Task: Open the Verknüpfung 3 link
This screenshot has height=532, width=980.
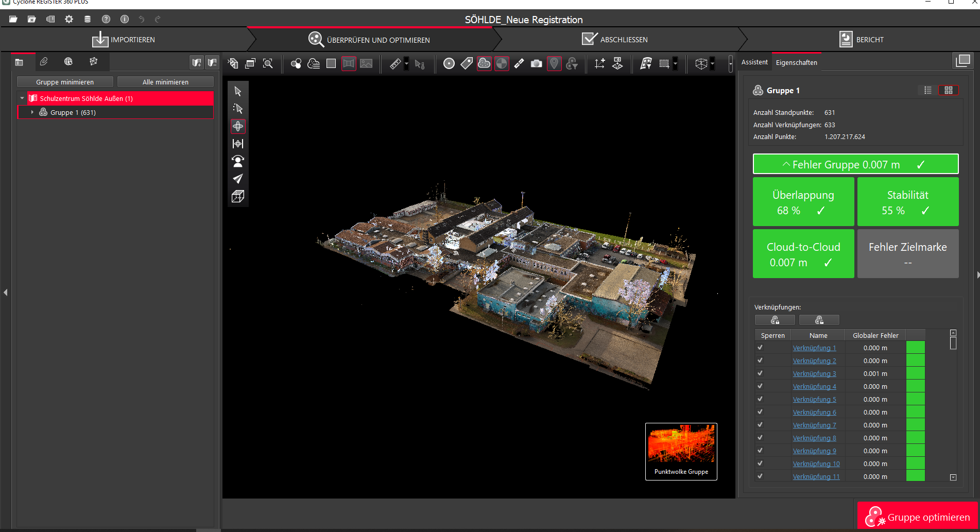Action: tap(814, 374)
